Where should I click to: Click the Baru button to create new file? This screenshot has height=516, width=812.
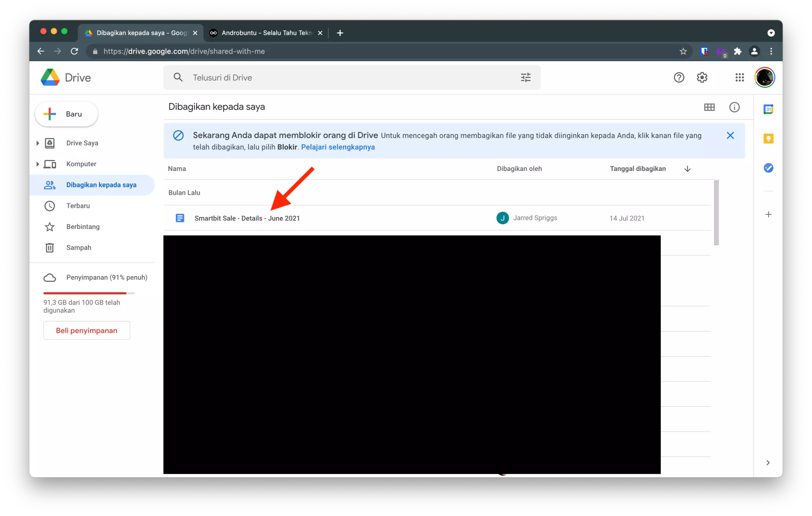[66, 114]
